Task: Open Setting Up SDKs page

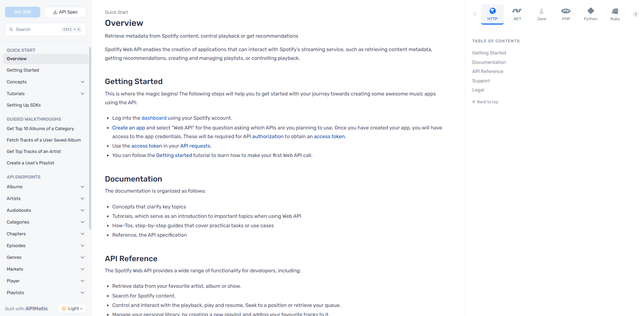Action: click(24, 105)
